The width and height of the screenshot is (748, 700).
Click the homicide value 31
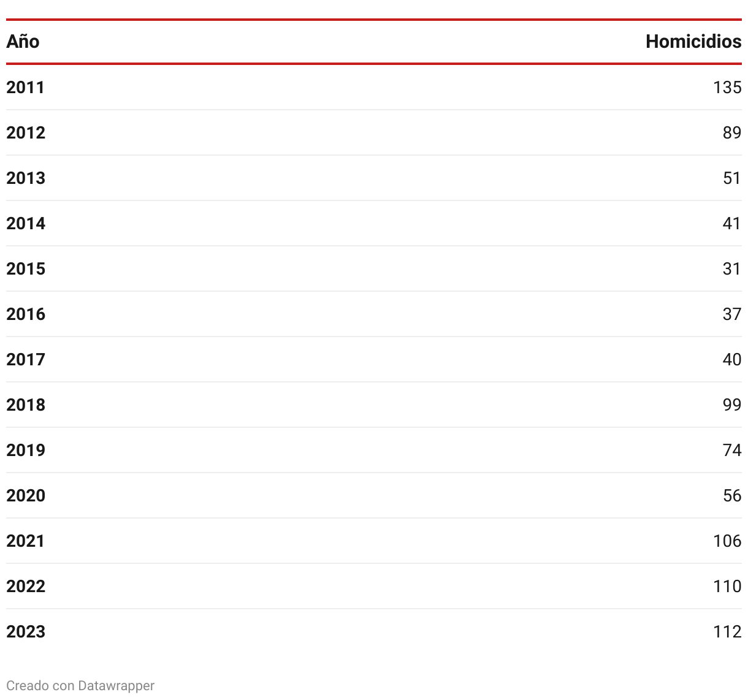click(x=732, y=268)
